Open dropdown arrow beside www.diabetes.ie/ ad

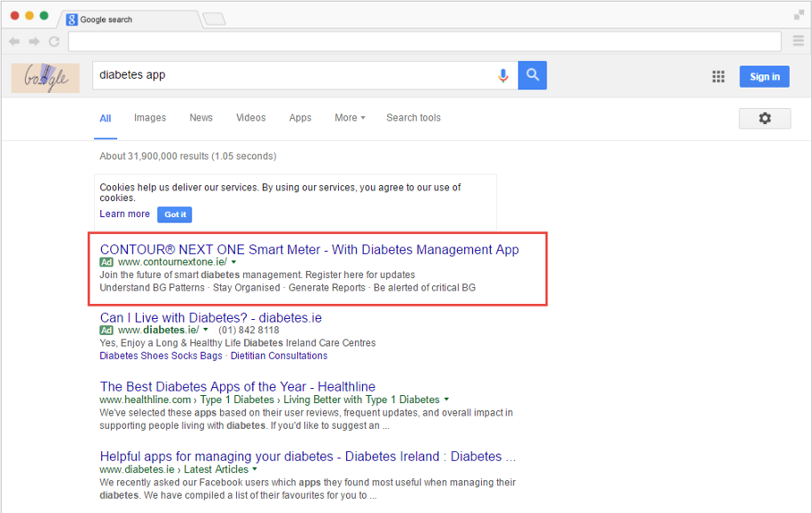click(x=206, y=330)
